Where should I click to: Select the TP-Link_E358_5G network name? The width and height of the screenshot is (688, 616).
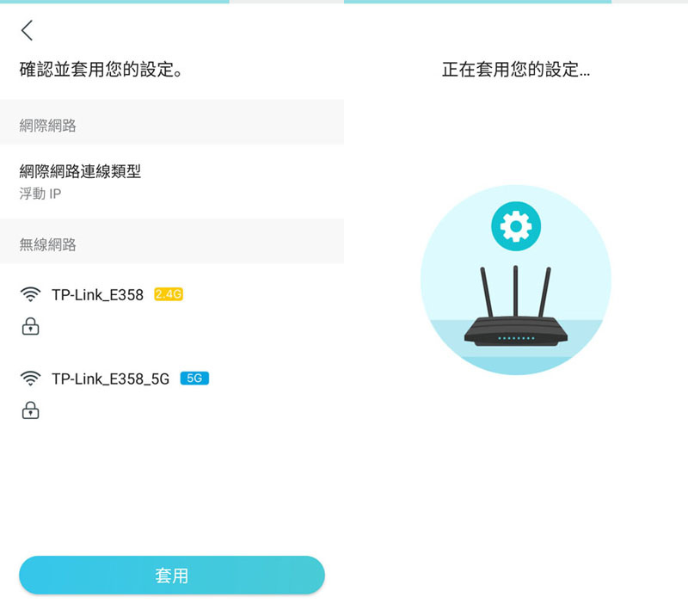click(x=111, y=379)
